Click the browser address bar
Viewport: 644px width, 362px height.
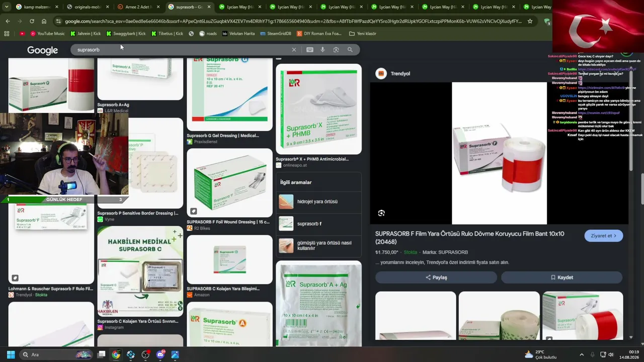pyautogui.click(x=293, y=21)
